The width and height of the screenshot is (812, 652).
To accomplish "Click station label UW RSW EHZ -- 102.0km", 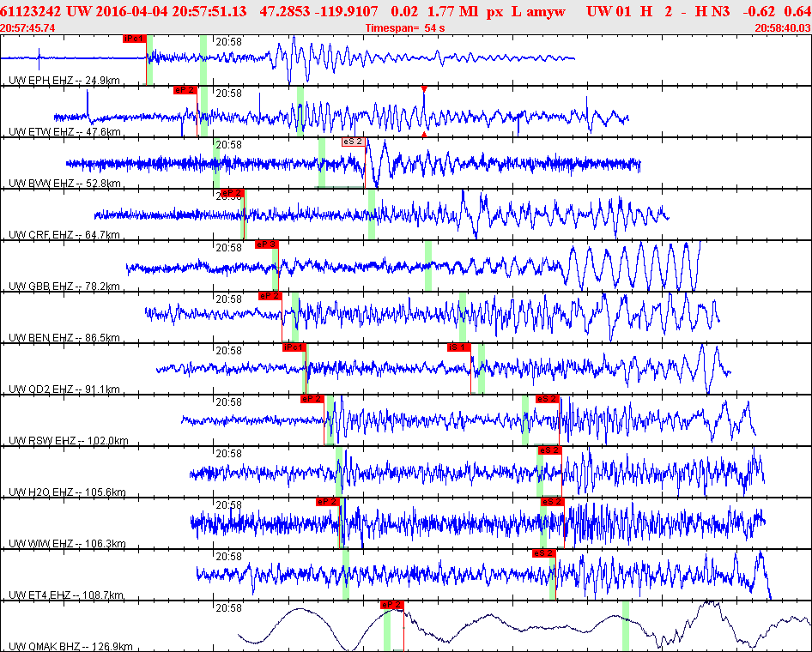I will pyautogui.click(x=69, y=441).
